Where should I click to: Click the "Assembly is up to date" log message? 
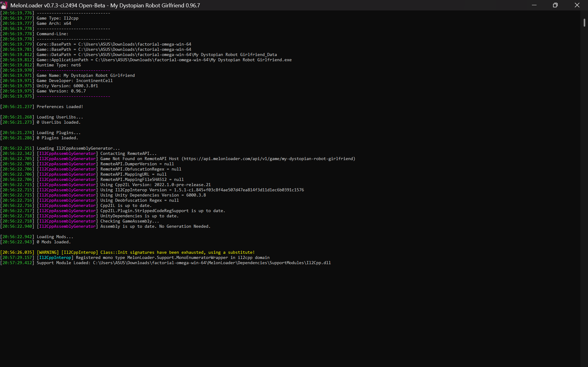coord(155,226)
